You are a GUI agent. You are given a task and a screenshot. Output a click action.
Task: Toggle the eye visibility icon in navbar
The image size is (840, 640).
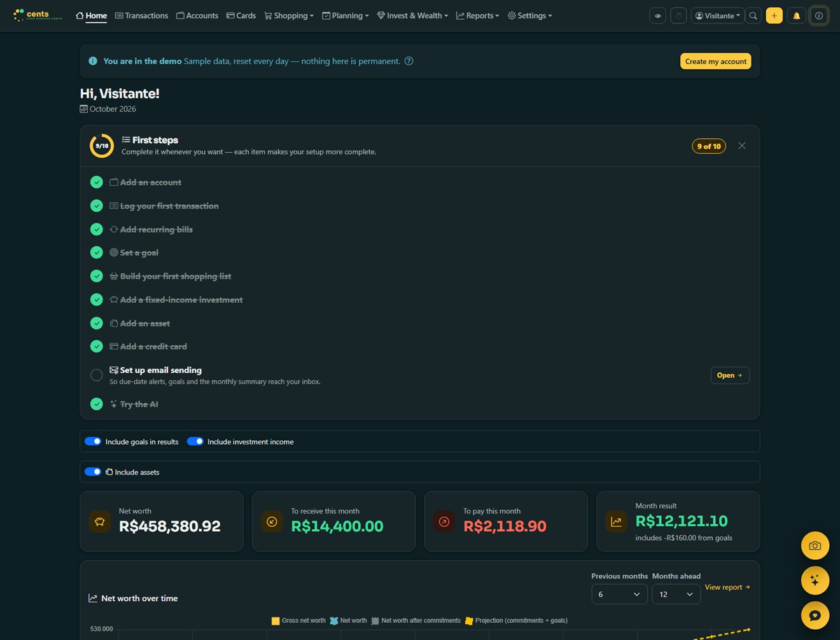click(658, 16)
